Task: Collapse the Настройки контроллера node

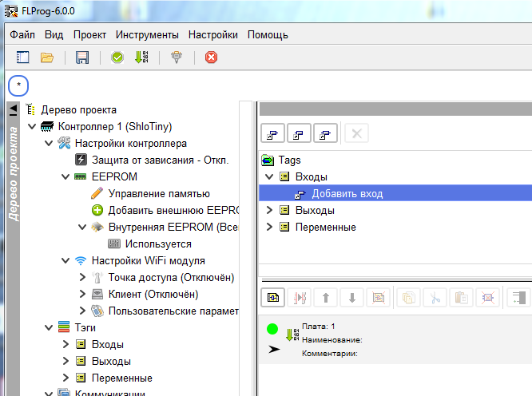Action: (49, 143)
